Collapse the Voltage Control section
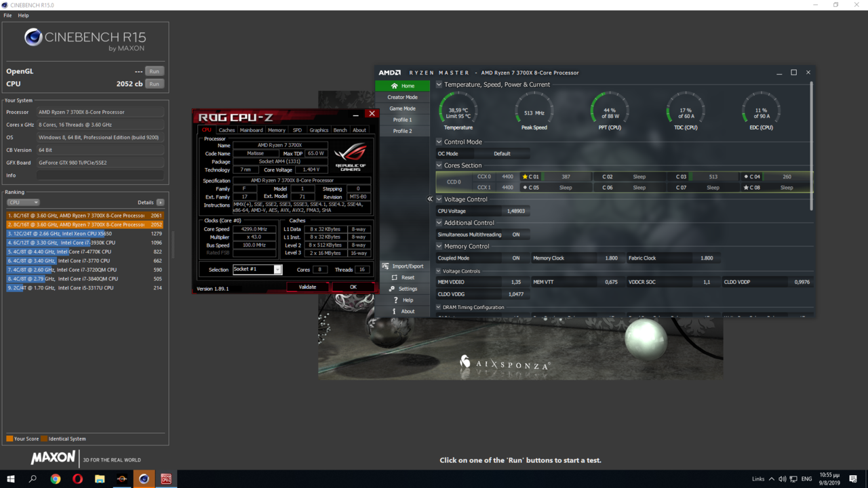Screen dimensions: 868x488 click(x=439, y=199)
